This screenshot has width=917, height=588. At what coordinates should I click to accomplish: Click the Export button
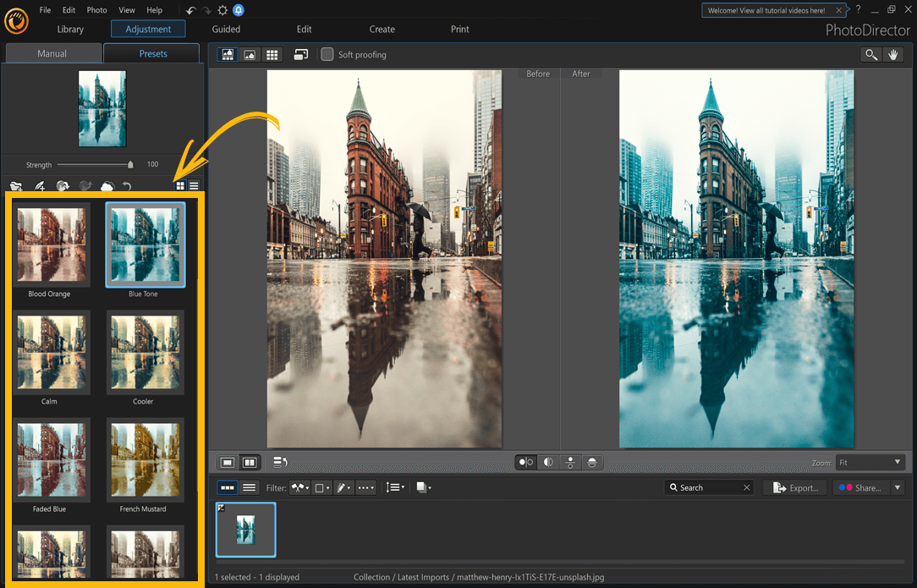click(x=794, y=487)
